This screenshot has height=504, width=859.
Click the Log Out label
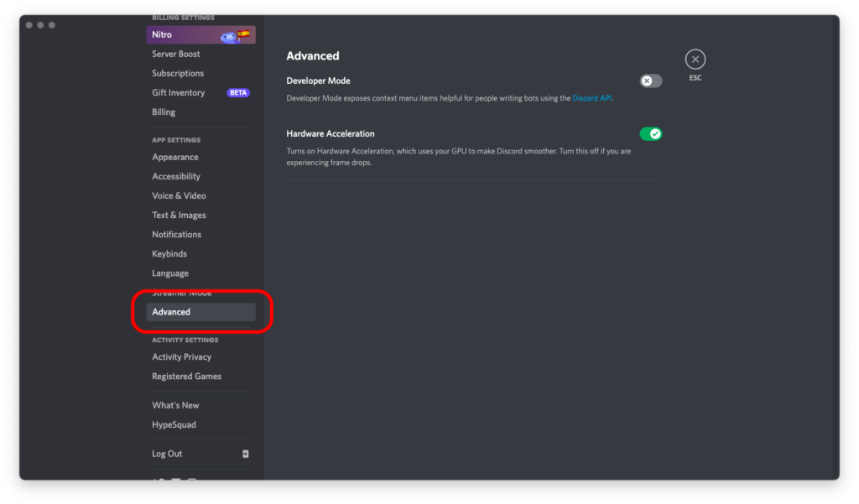pos(167,454)
